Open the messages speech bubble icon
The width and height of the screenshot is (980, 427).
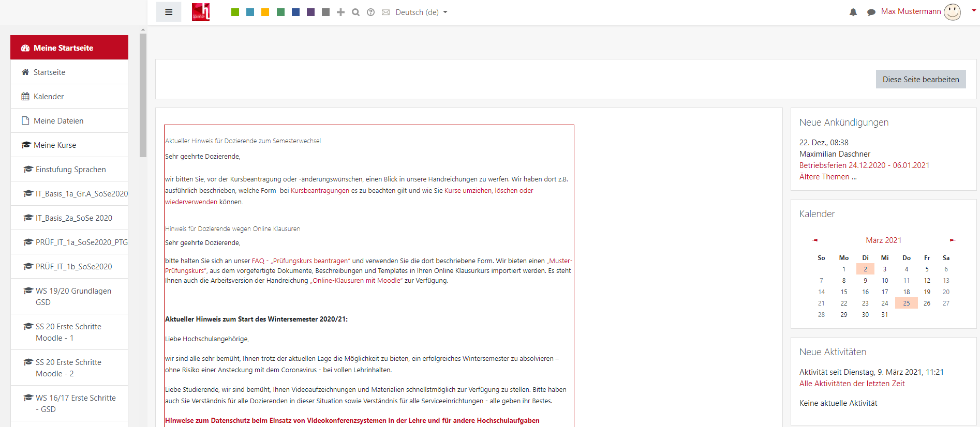(x=871, y=12)
